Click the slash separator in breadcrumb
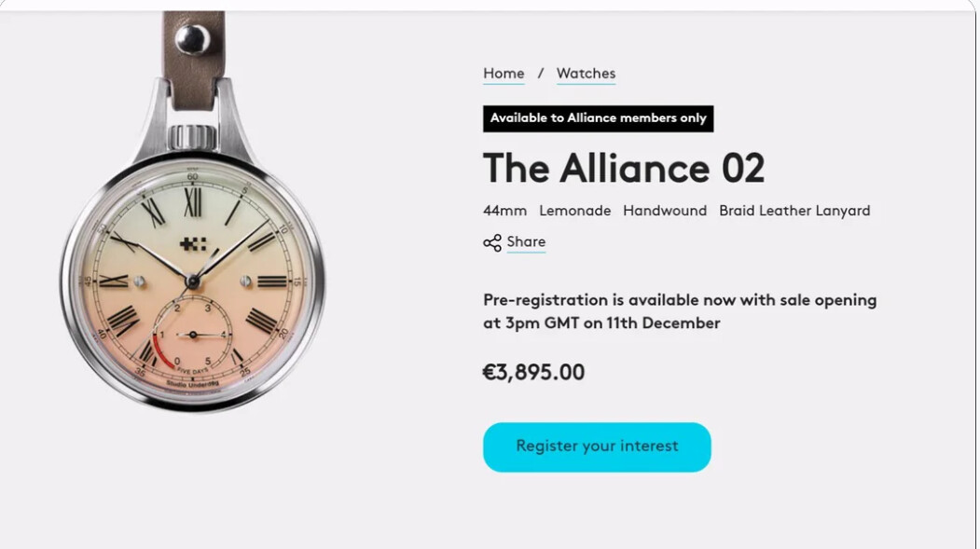This screenshot has width=980, height=549. pyautogui.click(x=541, y=74)
